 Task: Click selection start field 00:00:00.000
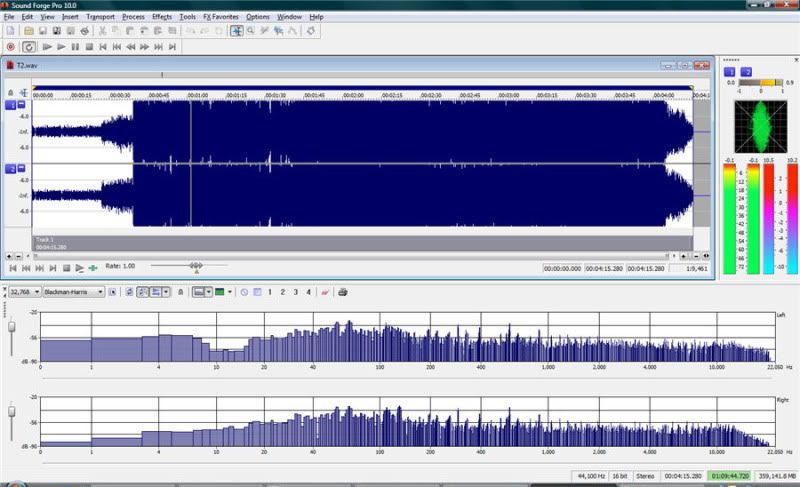click(x=562, y=268)
